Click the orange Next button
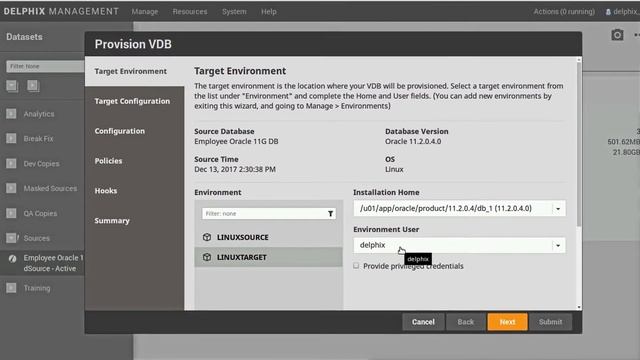Screen dimensions: 640x360 coord(507,322)
